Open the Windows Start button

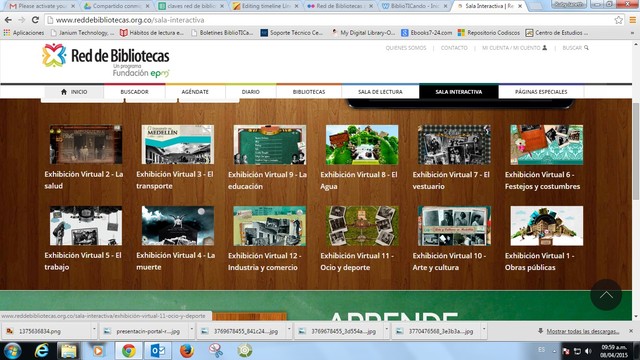pos(12,351)
